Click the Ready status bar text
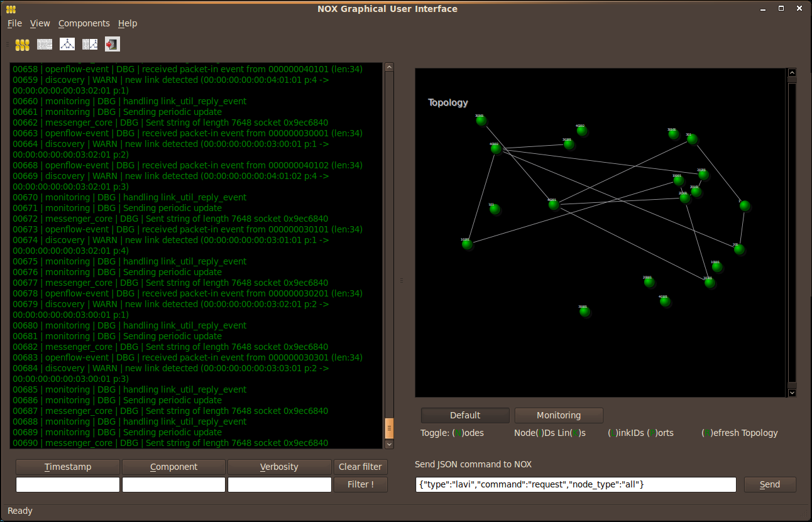Viewport: 812px width, 522px height. [x=20, y=511]
